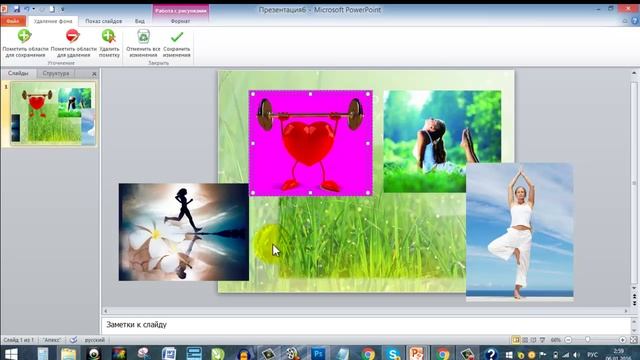Click the Save icon in the quick access toolbar
The image size is (640, 360).
[16, 9]
